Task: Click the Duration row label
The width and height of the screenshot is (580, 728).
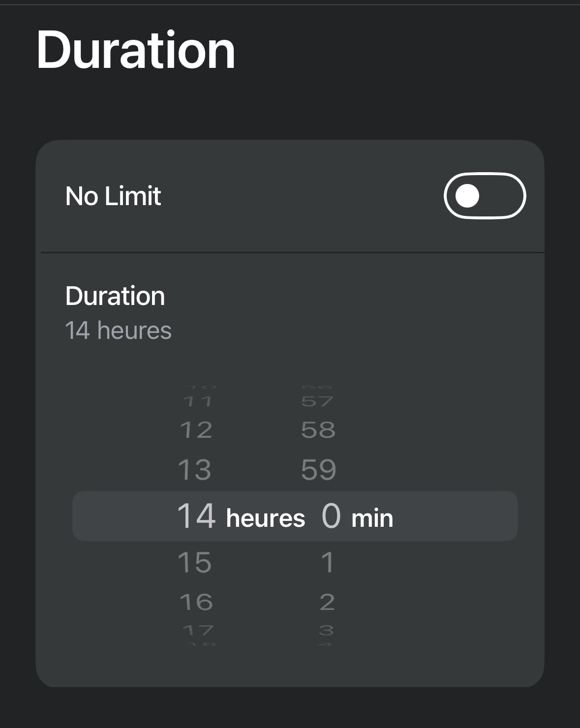Action: coord(115,296)
